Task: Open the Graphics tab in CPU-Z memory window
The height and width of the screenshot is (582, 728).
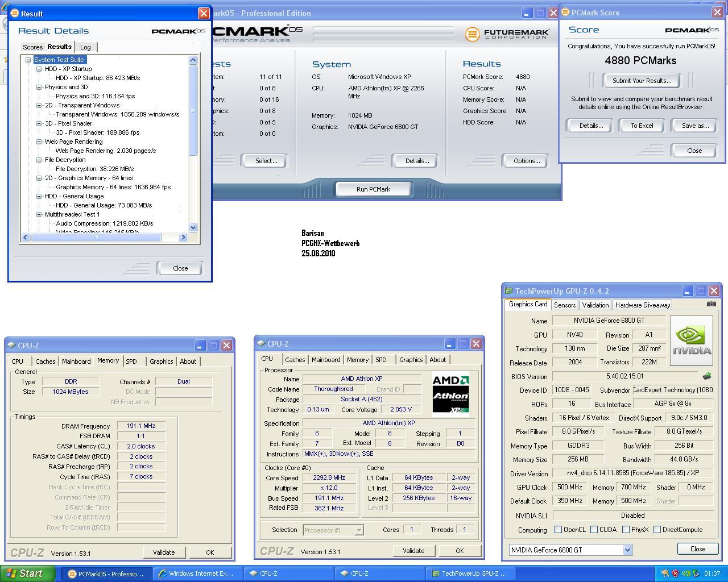Action: 161,361
